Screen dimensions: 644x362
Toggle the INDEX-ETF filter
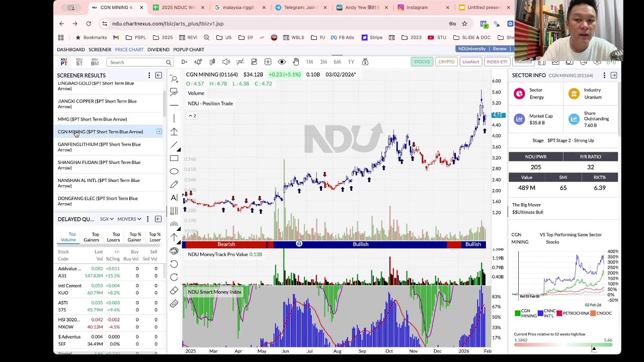pyautogui.click(x=497, y=62)
